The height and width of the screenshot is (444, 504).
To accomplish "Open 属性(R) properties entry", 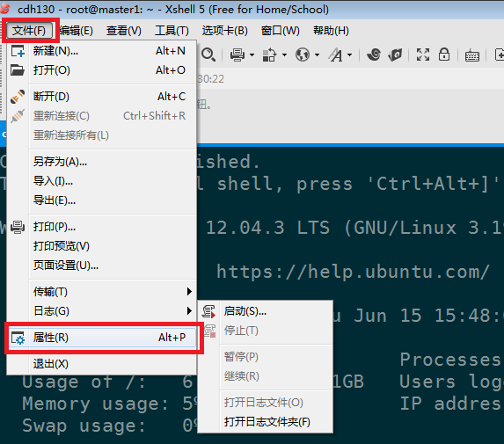I will 101,338.
